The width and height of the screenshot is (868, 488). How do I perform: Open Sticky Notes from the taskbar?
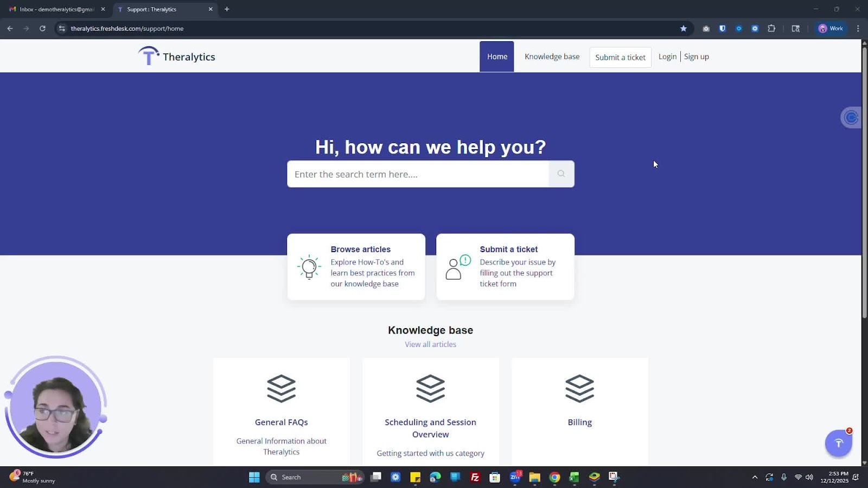coord(415,477)
